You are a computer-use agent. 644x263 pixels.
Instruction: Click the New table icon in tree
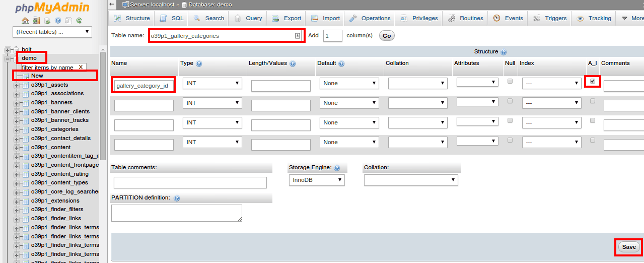coord(27,76)
